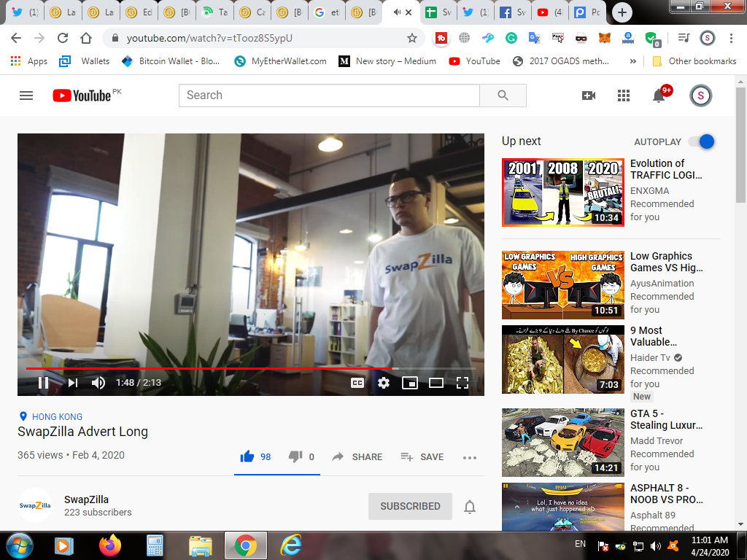Open GTA 5 Stealing Luxury video title
This screenshot has height=560, width=747.
tap(666, 419)
